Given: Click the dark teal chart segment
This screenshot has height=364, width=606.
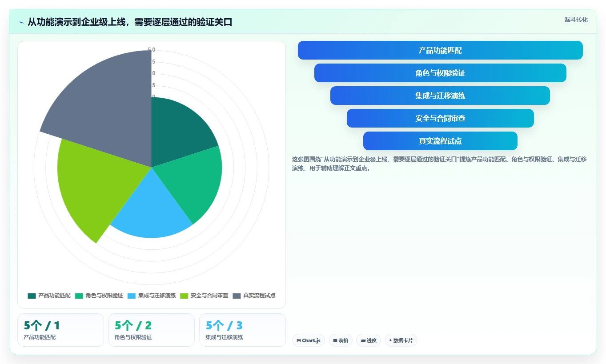Looking at the screenshot, I should (178, 131).
